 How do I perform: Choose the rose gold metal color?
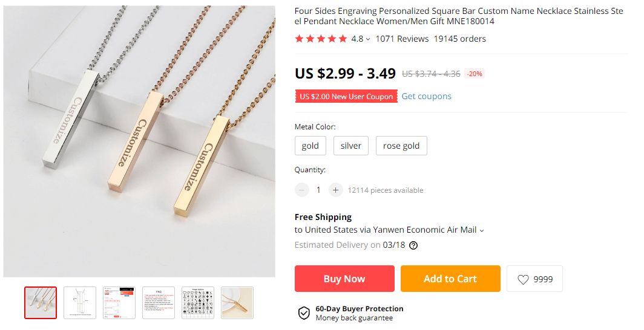[x=401, y=146]
